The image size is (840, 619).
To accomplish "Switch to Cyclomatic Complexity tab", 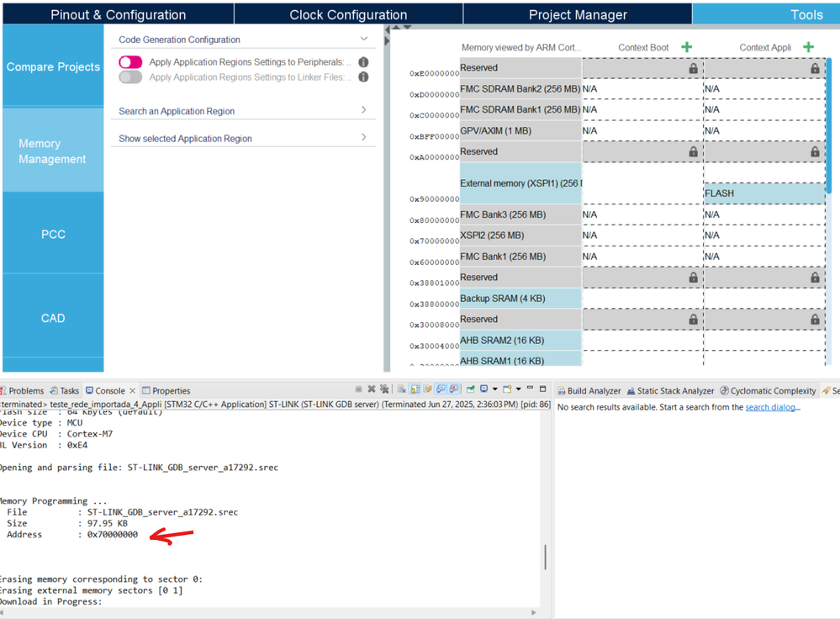I will 768,391.
